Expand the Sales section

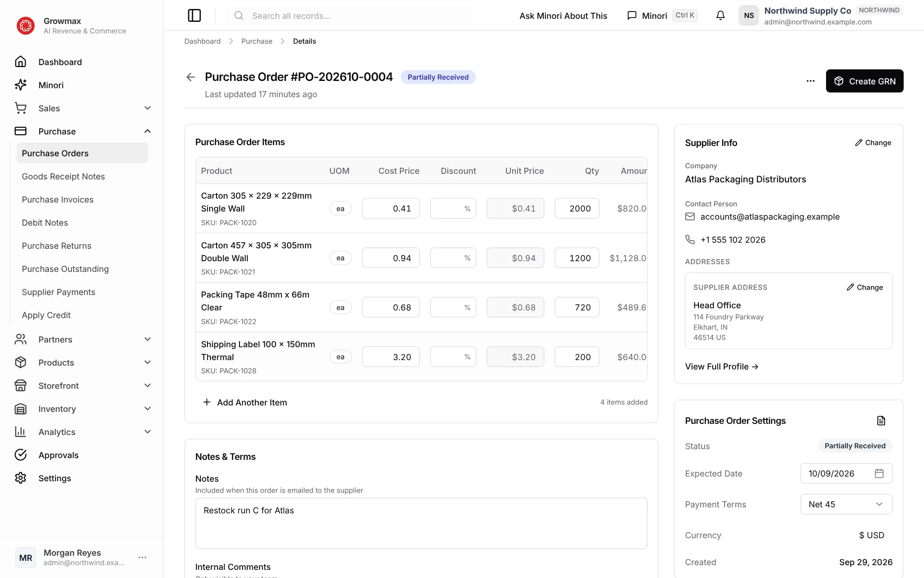[83, 108]
